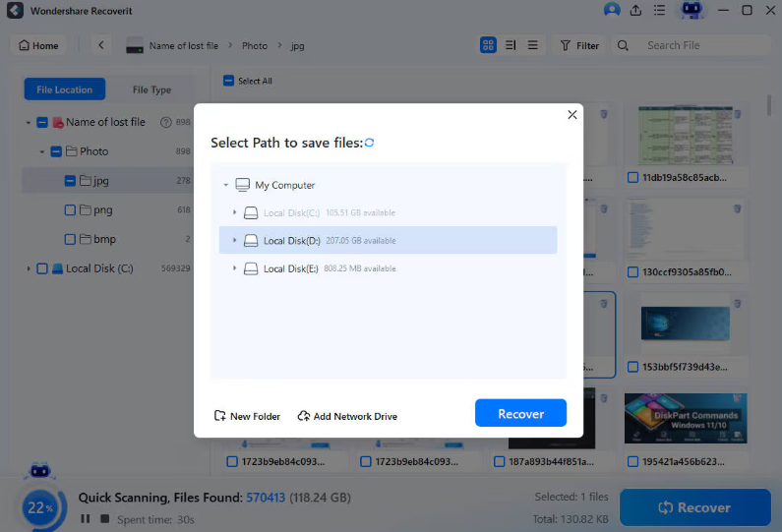Check the 195421a456b623 file checkbox
Image resolution: width=782 pixels, height=532 pixels.
632,462
